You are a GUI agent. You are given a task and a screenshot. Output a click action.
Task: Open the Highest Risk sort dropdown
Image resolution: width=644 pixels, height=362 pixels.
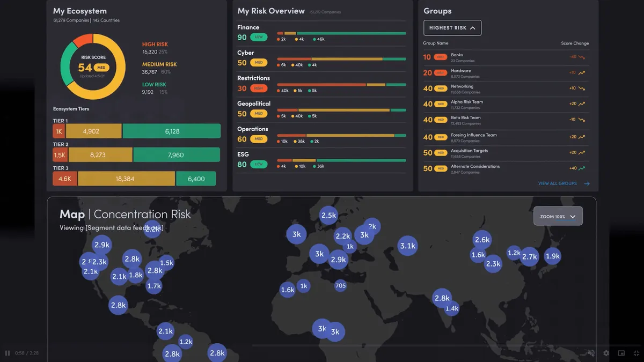[x=452, y=28]
